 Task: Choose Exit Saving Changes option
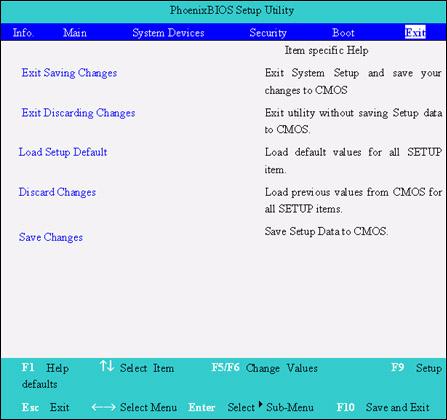click(69, 73)
